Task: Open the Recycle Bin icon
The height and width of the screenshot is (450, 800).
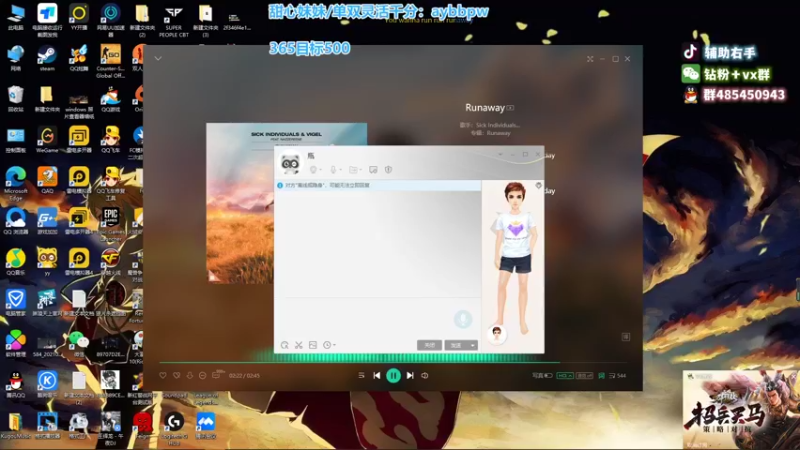Action: tap(15, 98)
